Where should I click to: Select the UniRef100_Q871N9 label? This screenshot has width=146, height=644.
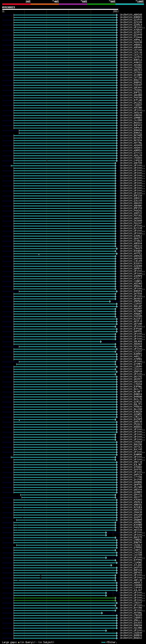coord(131,324)
